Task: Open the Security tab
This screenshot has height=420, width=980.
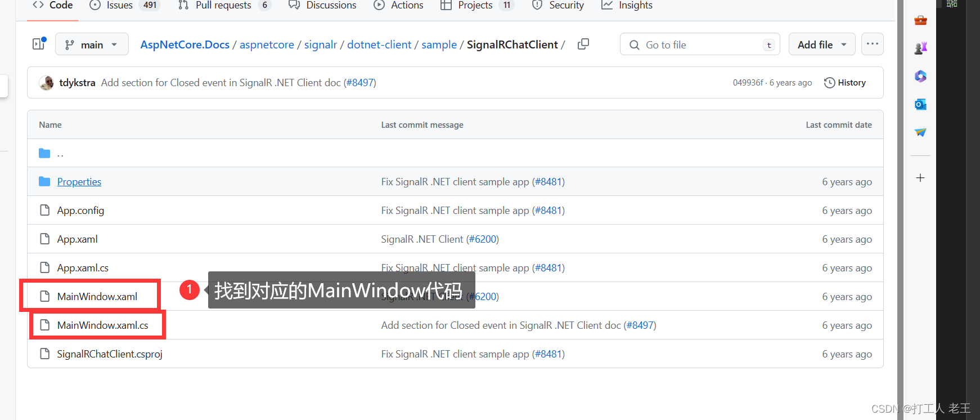Action: 558,5
